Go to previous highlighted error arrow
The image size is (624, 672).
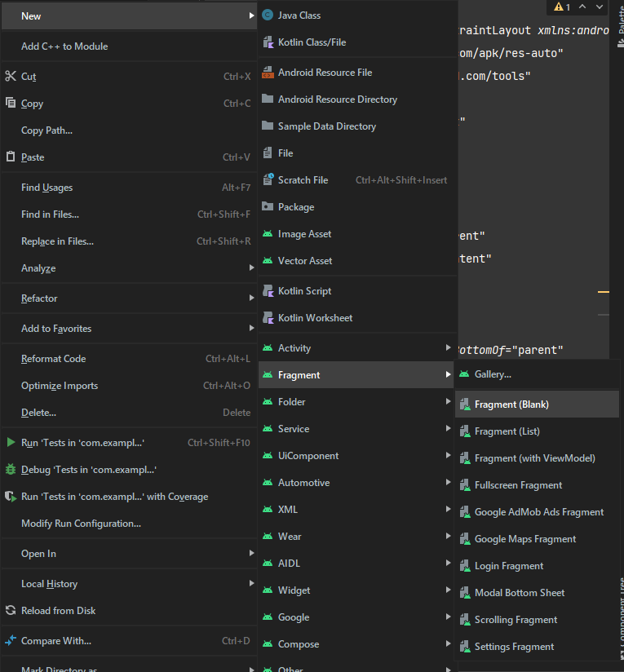[x=582, y=7]
